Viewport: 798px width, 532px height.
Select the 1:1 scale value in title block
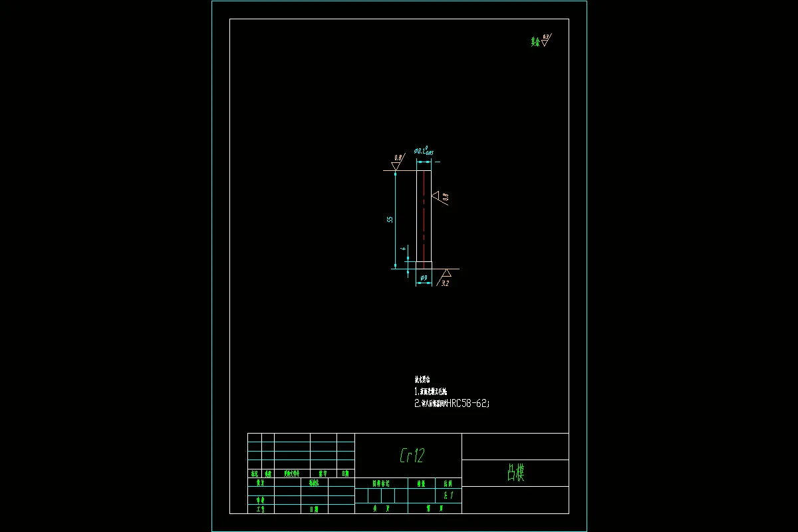[x=448, y=495]
